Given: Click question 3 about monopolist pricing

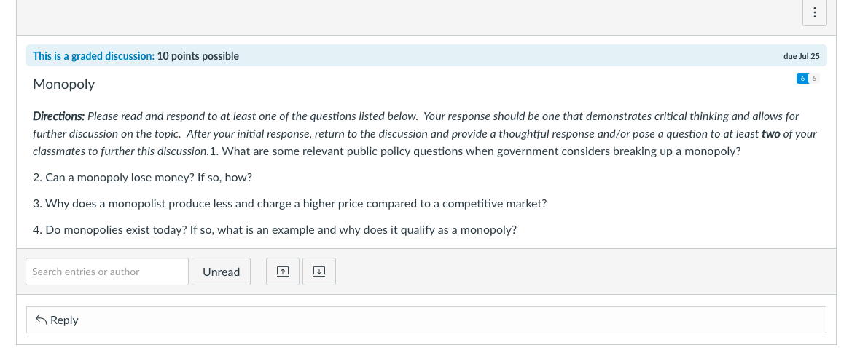Looking at the screenshot, I should tap(289, 204).
